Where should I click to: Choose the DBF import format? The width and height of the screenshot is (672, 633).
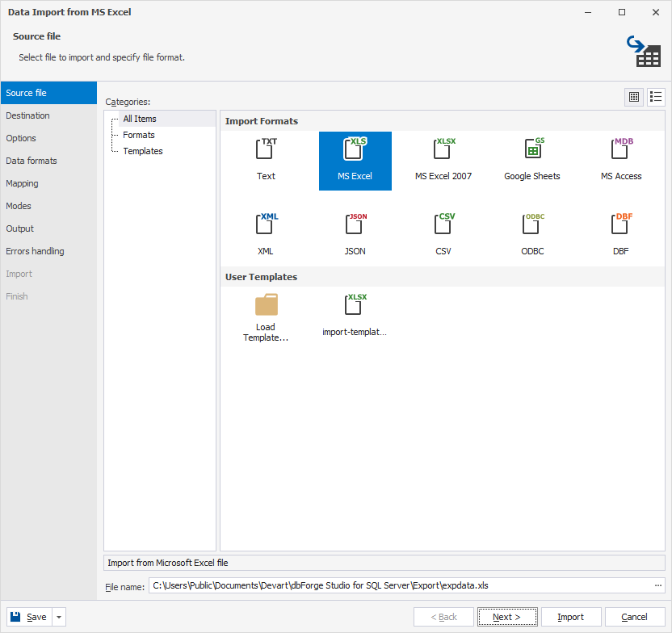pyautogui.click(x=621, y=235)
